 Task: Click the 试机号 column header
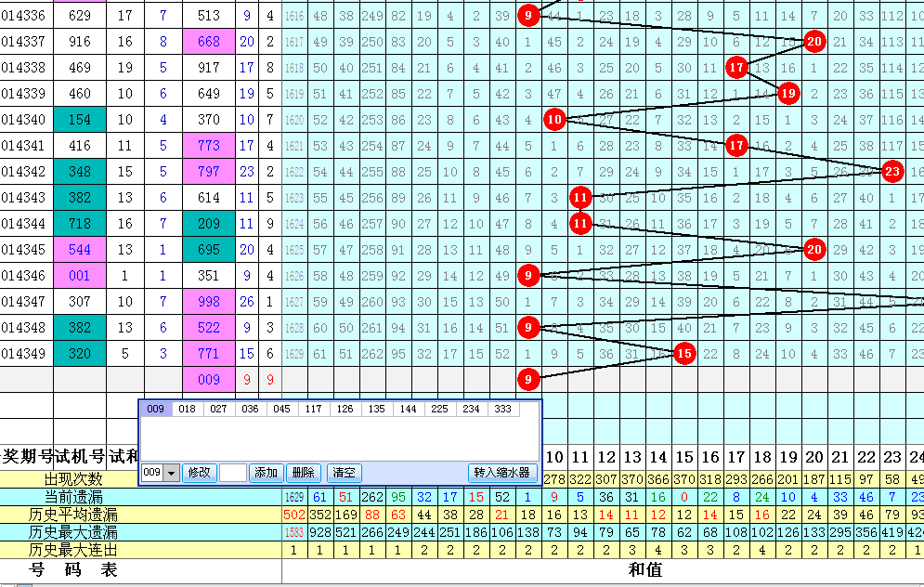(80, 456)
